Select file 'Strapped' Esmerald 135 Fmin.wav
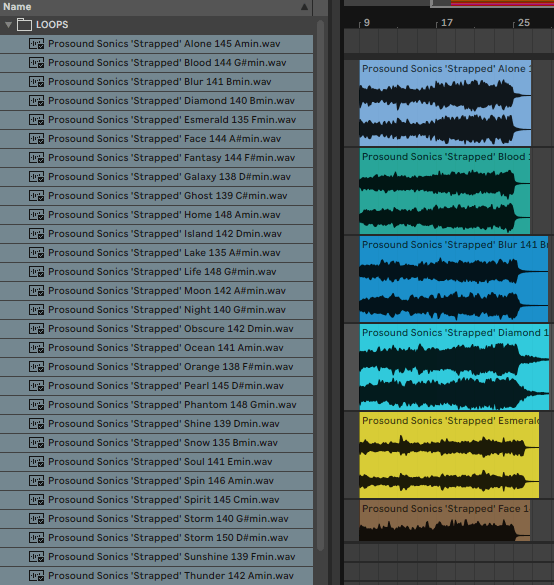The width and height of the screenshot is (554, 585). click(x=156, y=120)
